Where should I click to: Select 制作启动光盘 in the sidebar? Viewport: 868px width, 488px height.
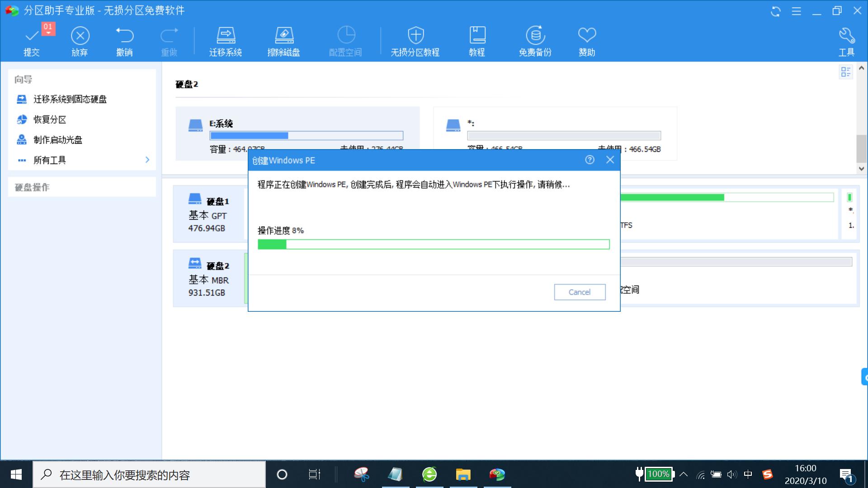click(x=57, y=140)
